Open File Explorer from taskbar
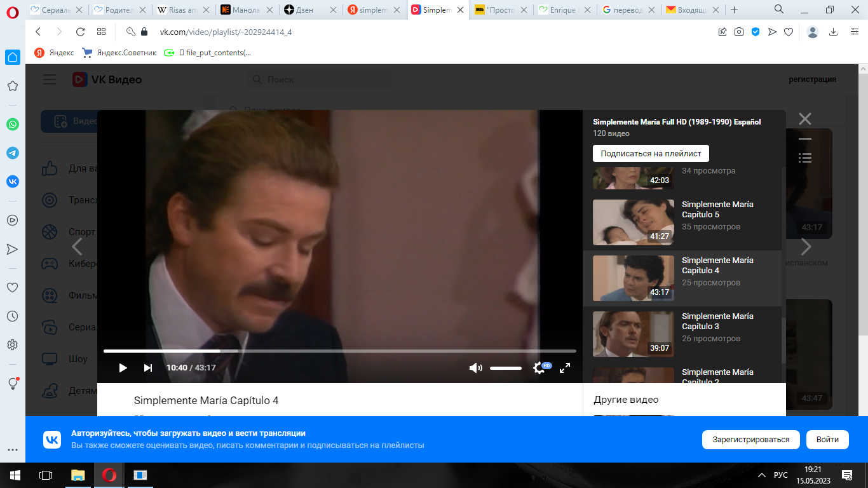The width and height of the screenshot is (868, 488). [x=78, y=475]
